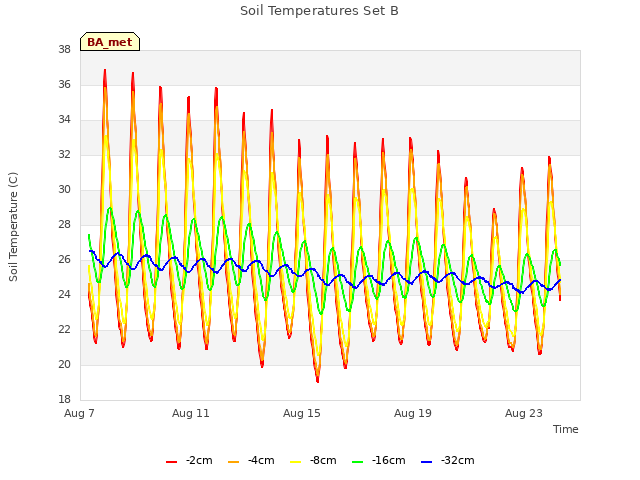Click the 20 y-axis tick label
640x480 pixels.
pyautogui.click(x=64, y=364)
